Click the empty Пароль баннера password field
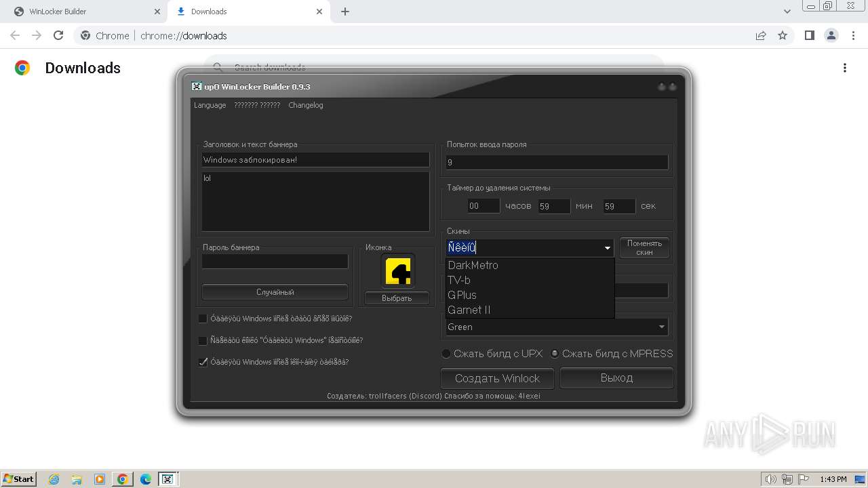Image resolution: width=868 pixels, height=488 pixels. [275, 262]
